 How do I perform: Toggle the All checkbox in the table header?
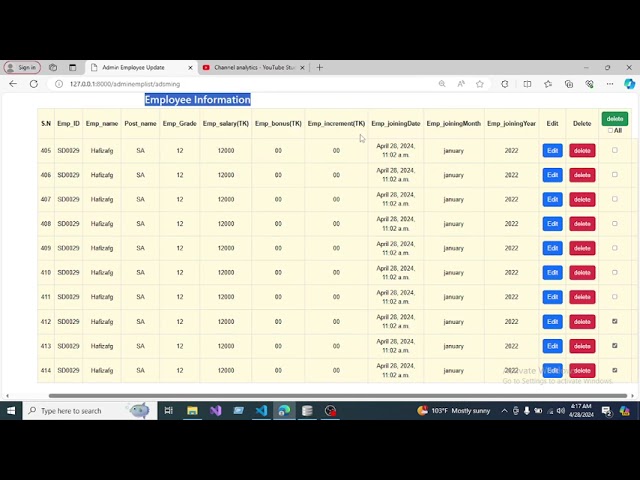click(x=610, y=131)
